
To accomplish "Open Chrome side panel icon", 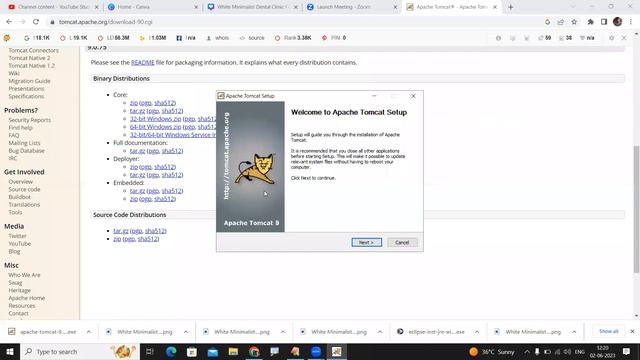I will [x=604, y=22].
